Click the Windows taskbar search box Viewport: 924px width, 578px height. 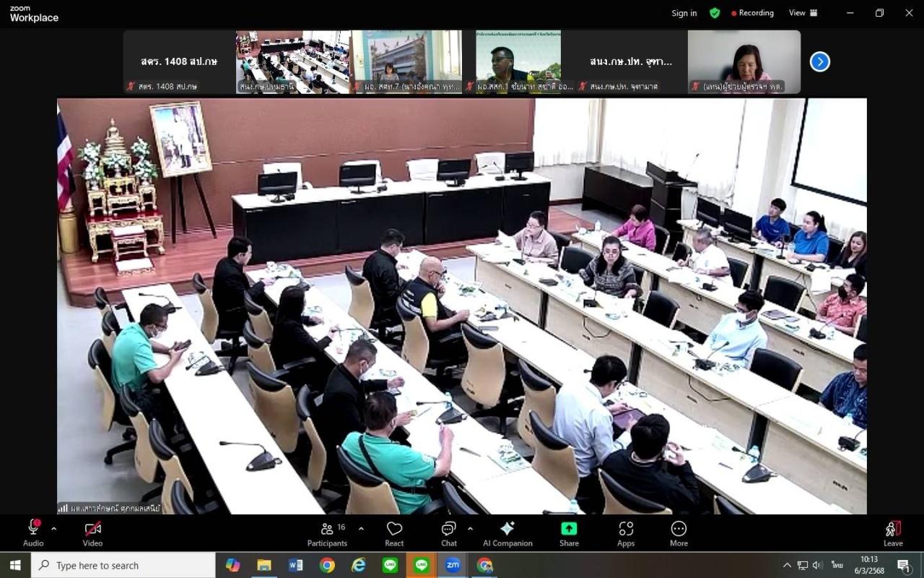coord(123,566)
